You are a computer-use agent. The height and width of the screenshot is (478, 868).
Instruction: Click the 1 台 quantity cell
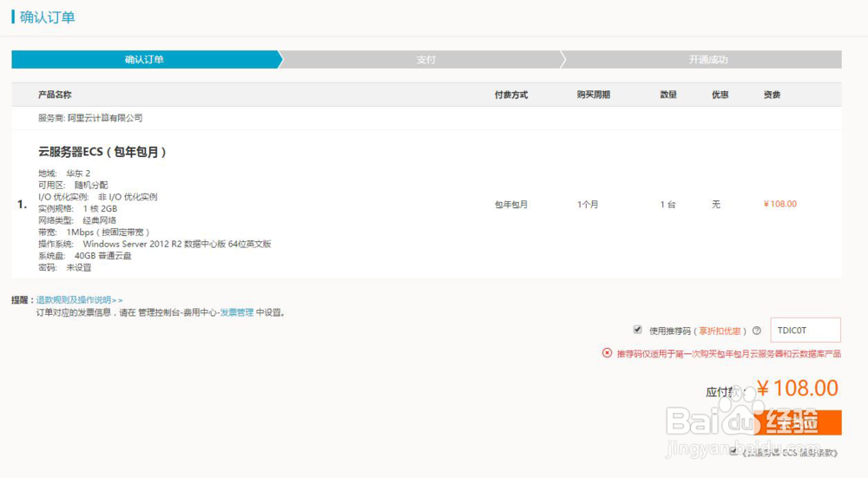[667, 205]
